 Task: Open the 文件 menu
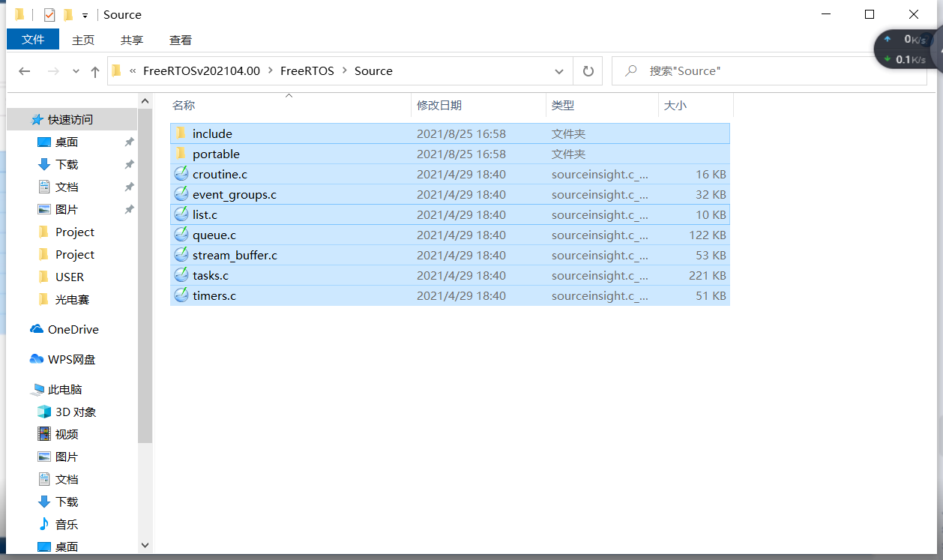33,40
